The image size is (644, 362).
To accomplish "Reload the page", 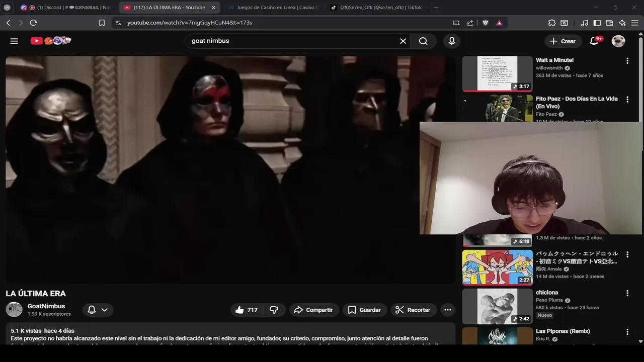I will [x=33, y=23].
